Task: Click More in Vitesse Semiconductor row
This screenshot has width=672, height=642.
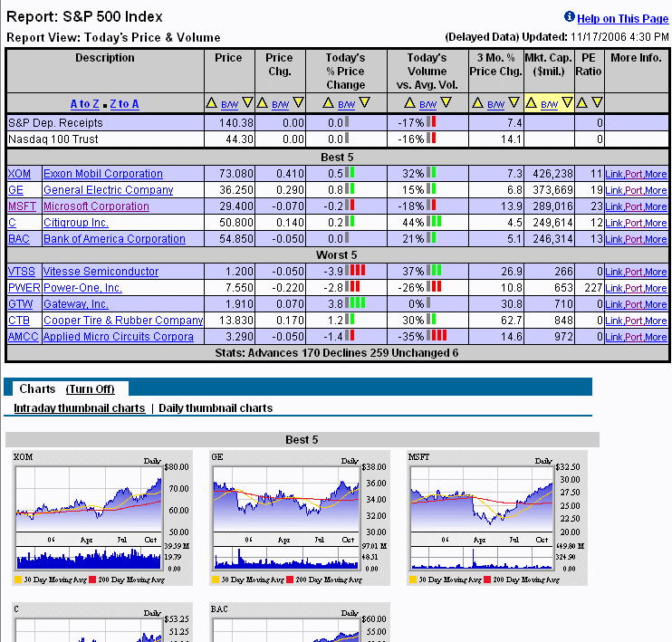Action: pos(656,272)
